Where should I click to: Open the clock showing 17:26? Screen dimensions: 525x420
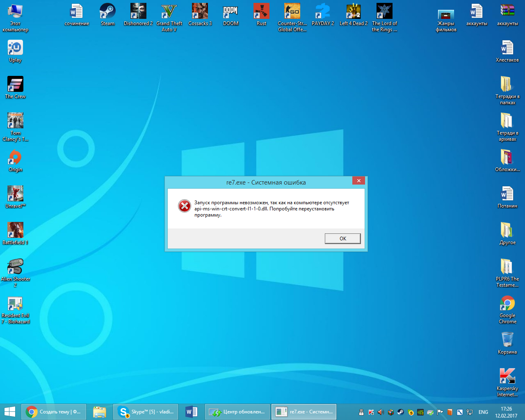pyautogui.click(x=507, y=412)
